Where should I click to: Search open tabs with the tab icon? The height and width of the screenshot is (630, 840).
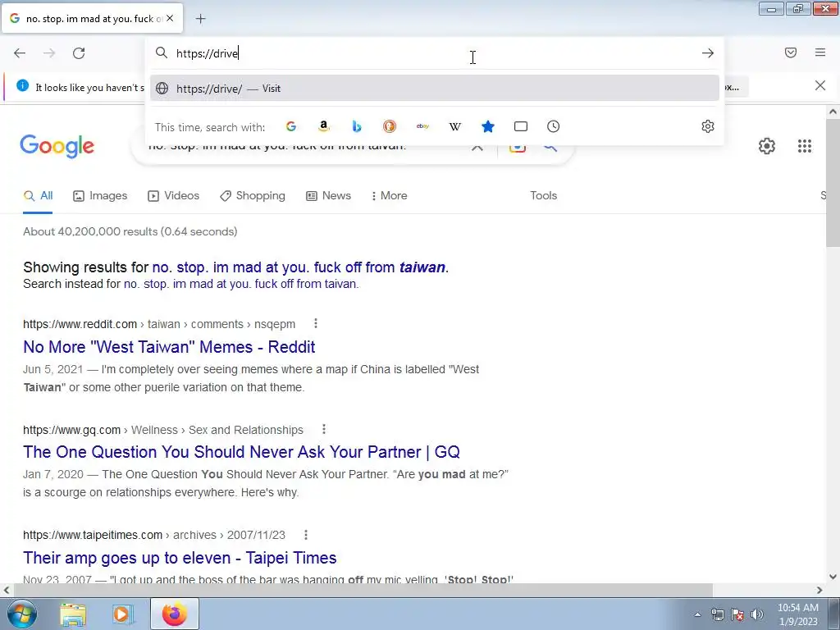521,126
